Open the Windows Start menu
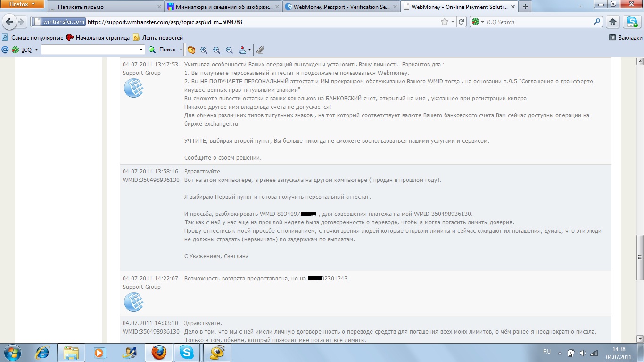Viewport: 644px width, 362px height. pyautogui.click(x=12, y=352)
